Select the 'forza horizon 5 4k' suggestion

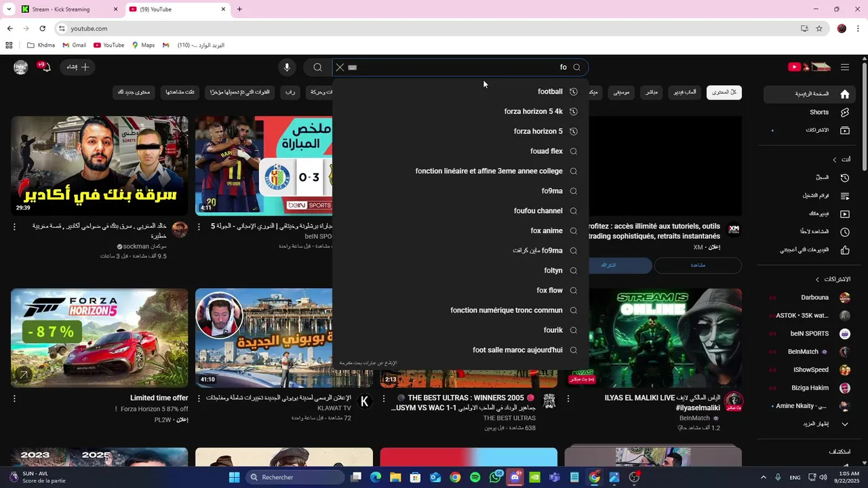coord(460,111)
